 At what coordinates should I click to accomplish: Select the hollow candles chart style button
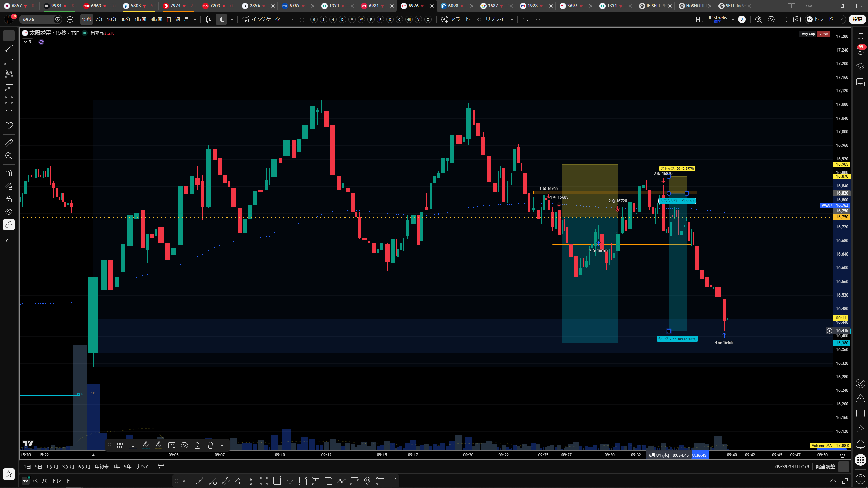pos(221,19)
